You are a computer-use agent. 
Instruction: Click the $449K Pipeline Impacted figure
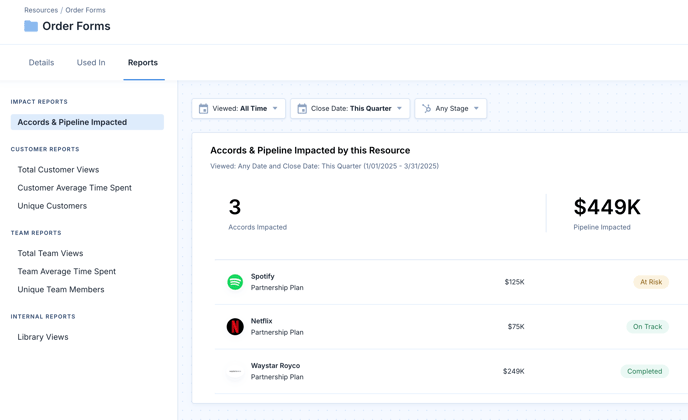[607, 207]
